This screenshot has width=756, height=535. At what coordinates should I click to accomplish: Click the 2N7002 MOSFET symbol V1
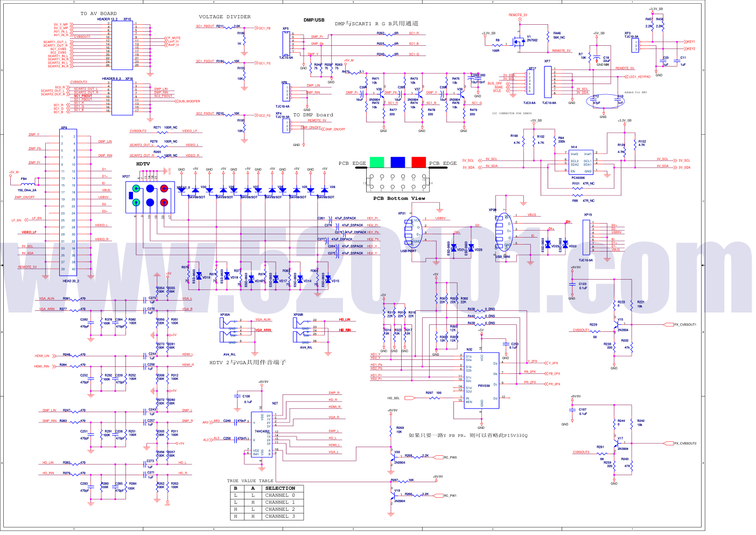tap(519, 41)
